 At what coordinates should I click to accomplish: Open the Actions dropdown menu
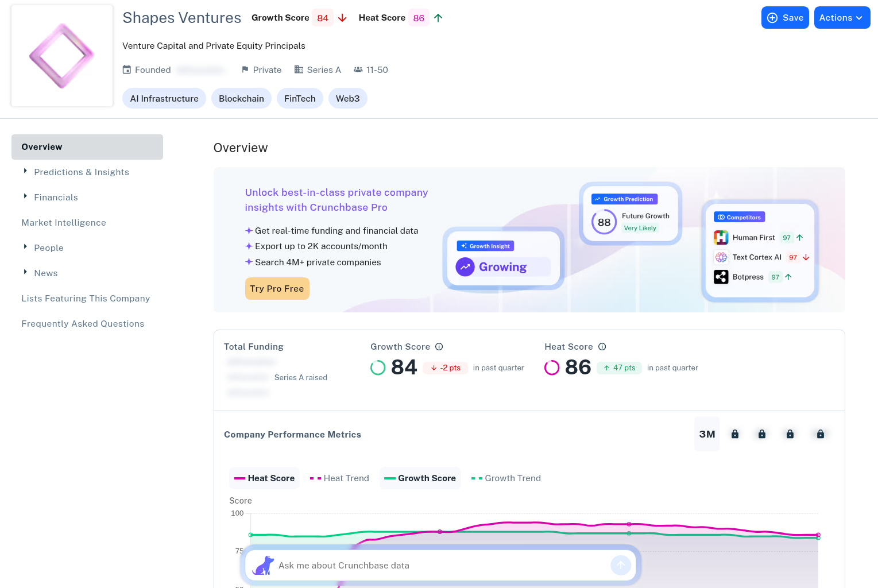click(x=842, y=18)
